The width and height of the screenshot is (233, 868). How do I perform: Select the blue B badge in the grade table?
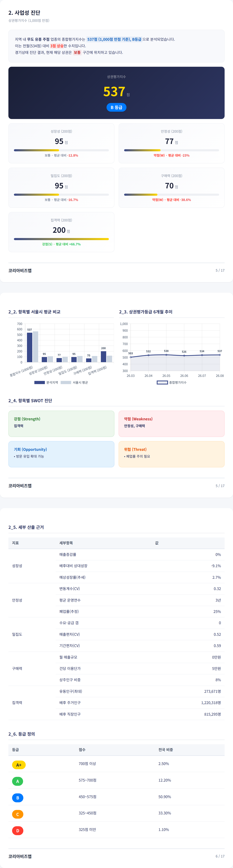[x=17, y=798]
